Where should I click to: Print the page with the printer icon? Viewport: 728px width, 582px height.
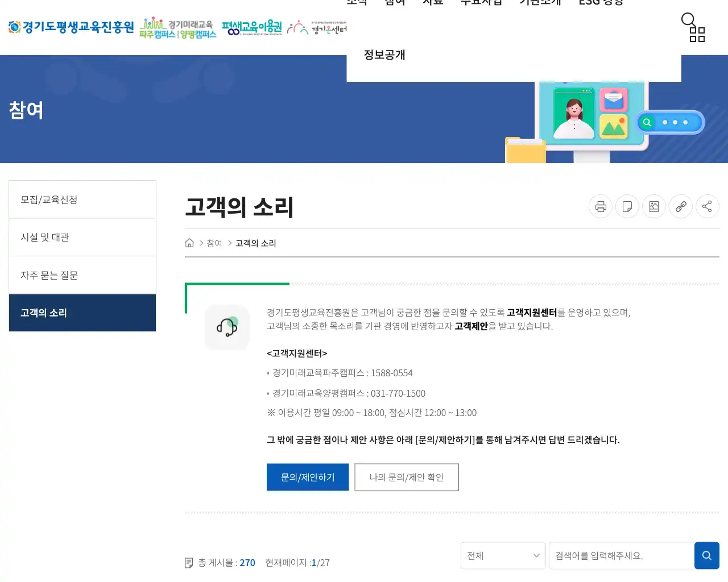tap(601, 206)
